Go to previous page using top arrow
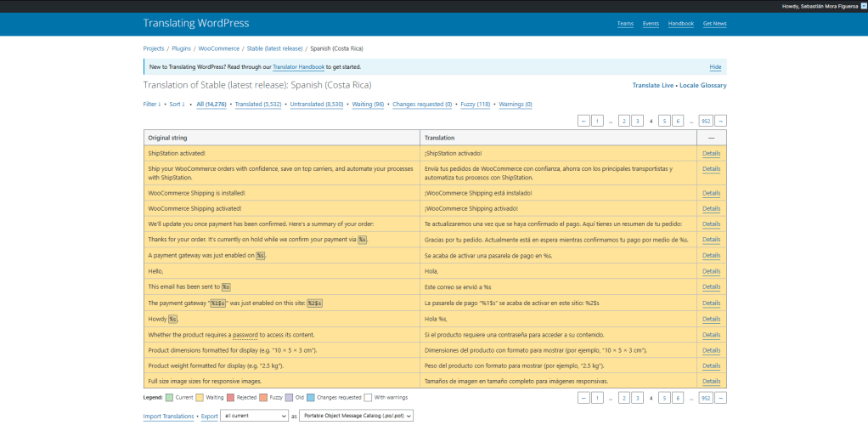The height and width of the screenshot is (431, 868). pyautogui.click(x=583, y=121)
